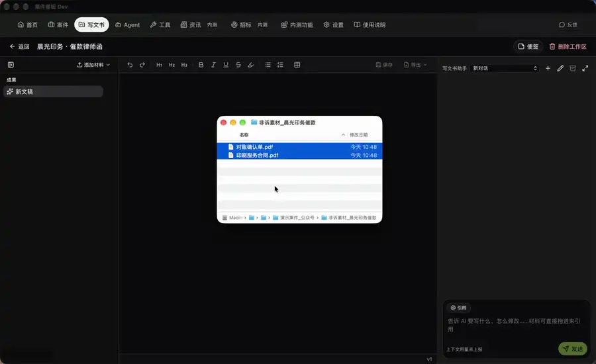
Task: Expand the assistant panel to fullscreen
Action: coord(585,68)
